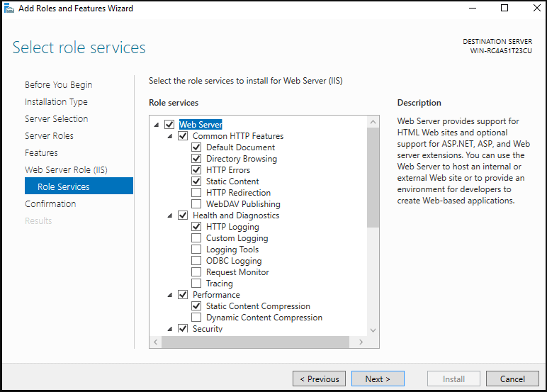The height and width of the screenshot is (392, 547).
Task: Collapse the Performance tree node
Action: (x=170, y=295)
